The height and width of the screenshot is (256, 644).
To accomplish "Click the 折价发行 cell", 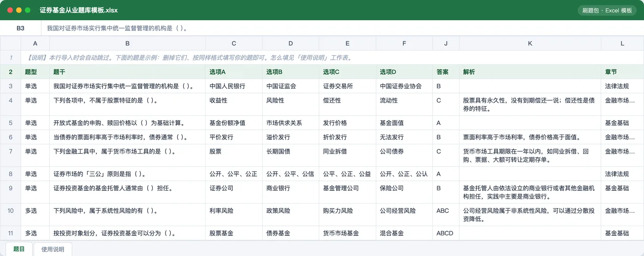I will [x=347, y=137].
